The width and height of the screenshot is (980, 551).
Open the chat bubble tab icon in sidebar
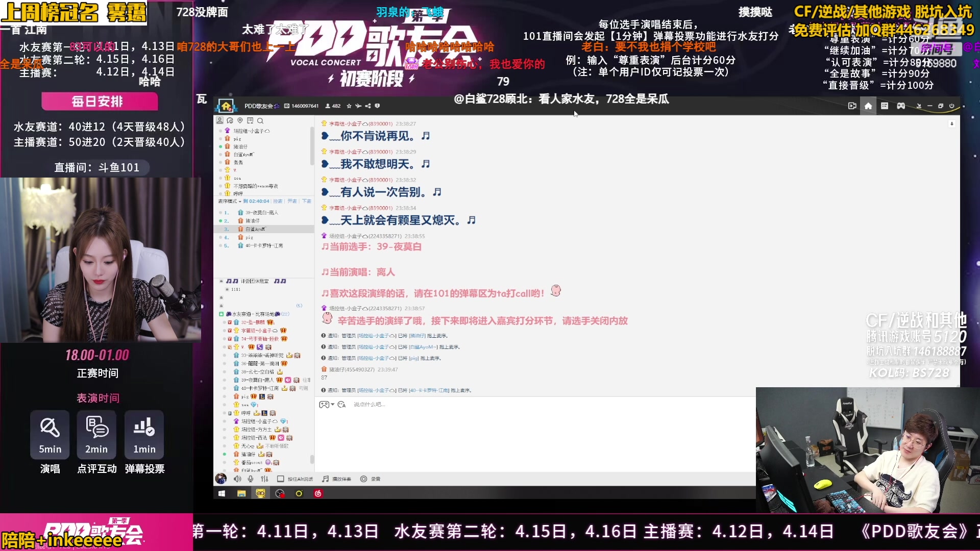coord(230,121)
